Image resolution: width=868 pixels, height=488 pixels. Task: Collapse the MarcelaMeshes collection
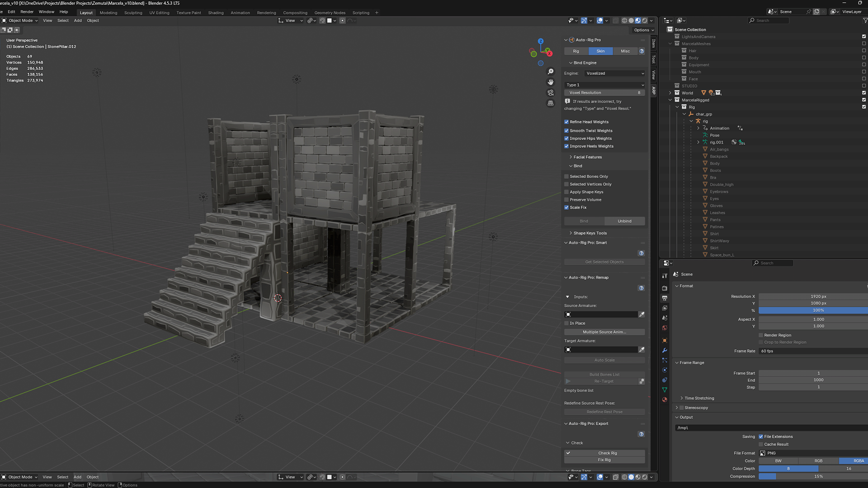point(670,43)
